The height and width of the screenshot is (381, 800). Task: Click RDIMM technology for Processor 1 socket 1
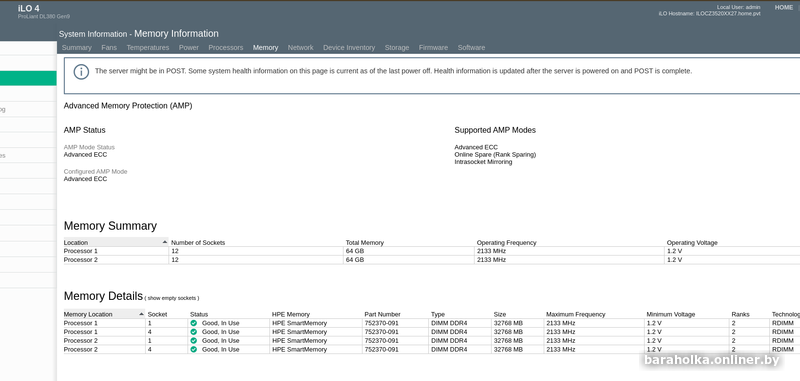783,323
